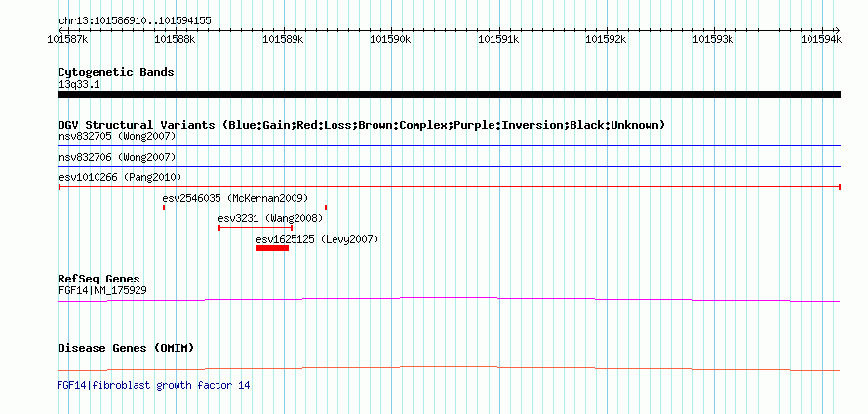Screen dimensions: 868x414
Task: Click the 101593k ruler tick label
Action: [714, 39]
